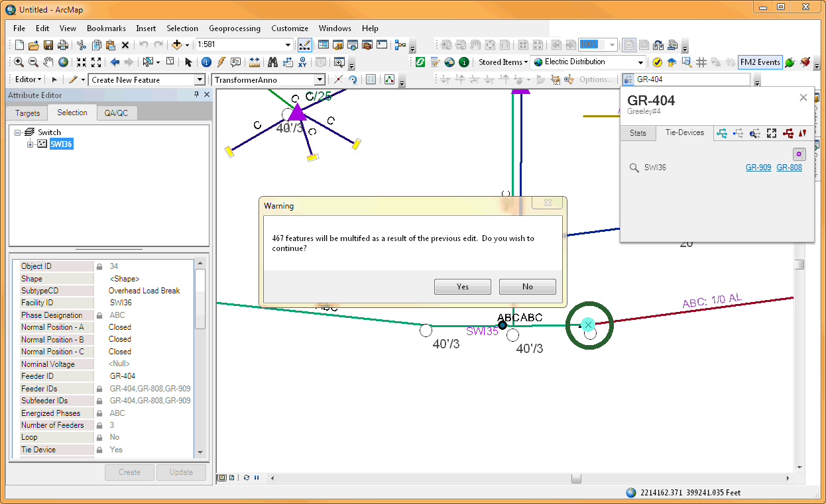
Task: Click Yes in the Warning dialog
Action: [x=462, y=286]
